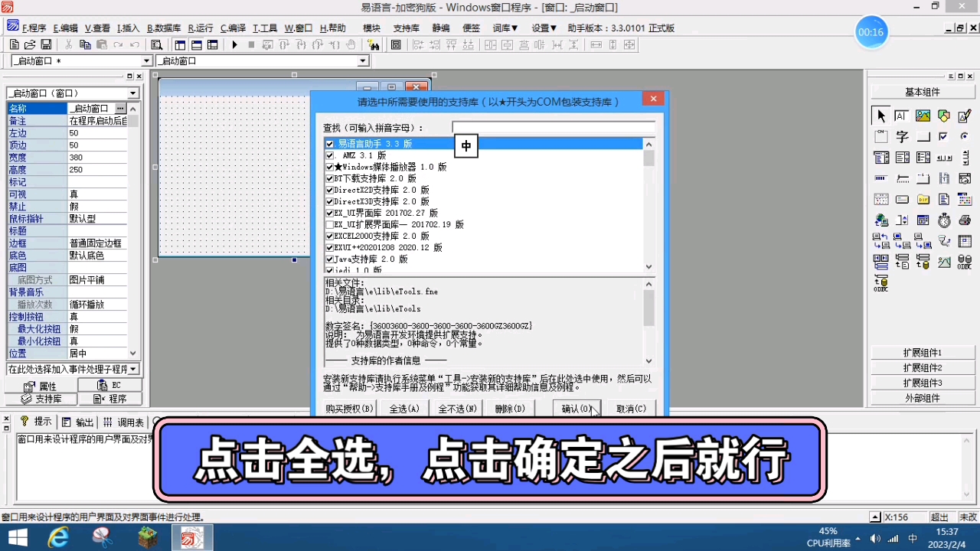
Task: Open the E.编辑 menu
Action: [x=65, y=28]
